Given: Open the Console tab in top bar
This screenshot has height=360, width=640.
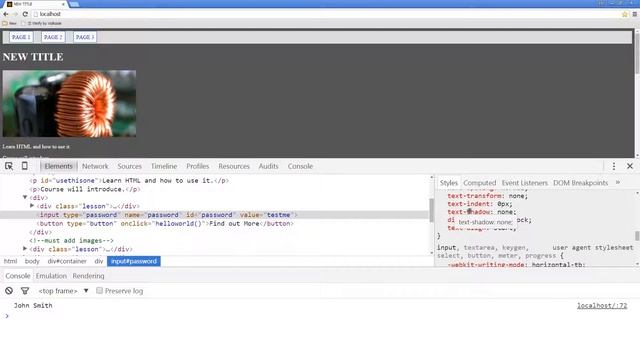Looking at the screenshot, I should coord(300,166).
